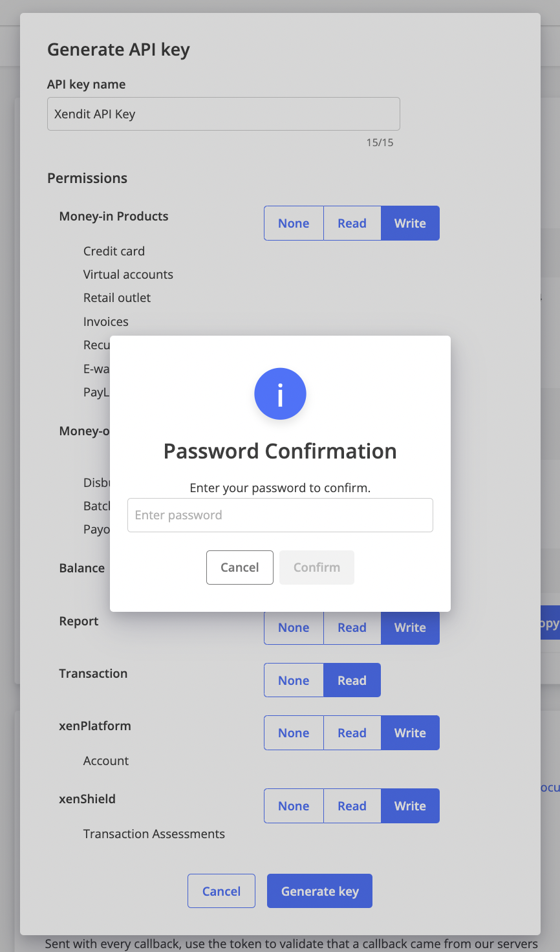Set xenPlatform permission to Write

pyautogui.click(x=410, y=733)
